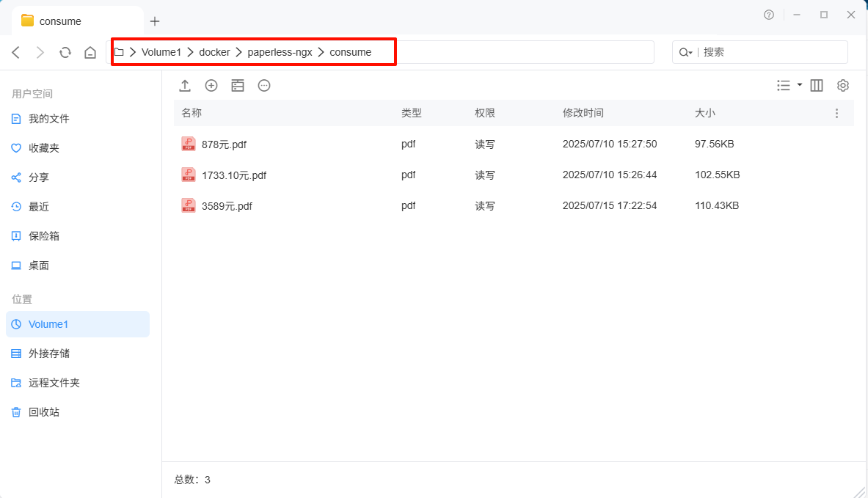Click paperless-ngx in the breadcrumb path
This screenshot has width=868, height=498.
point(280,52)
